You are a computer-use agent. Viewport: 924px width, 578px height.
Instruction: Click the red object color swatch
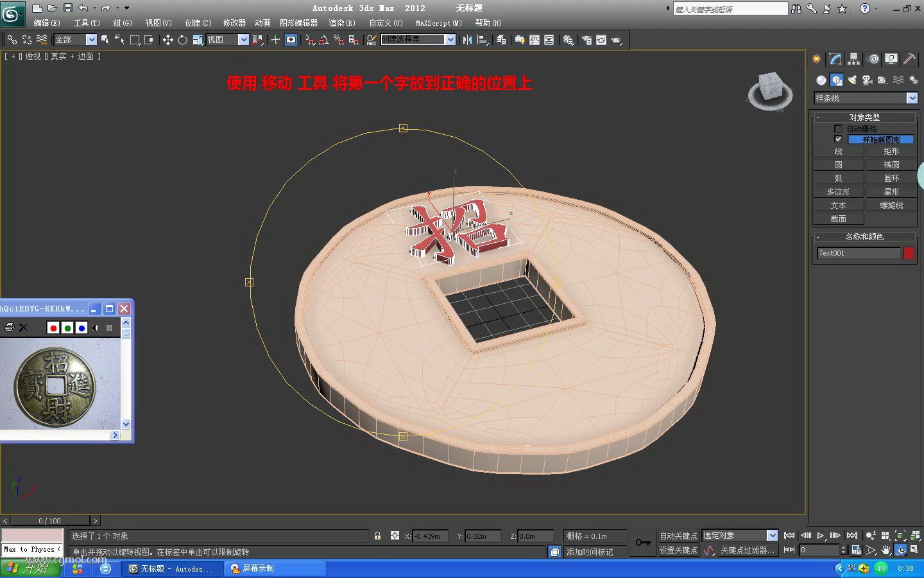coord(909,253)
